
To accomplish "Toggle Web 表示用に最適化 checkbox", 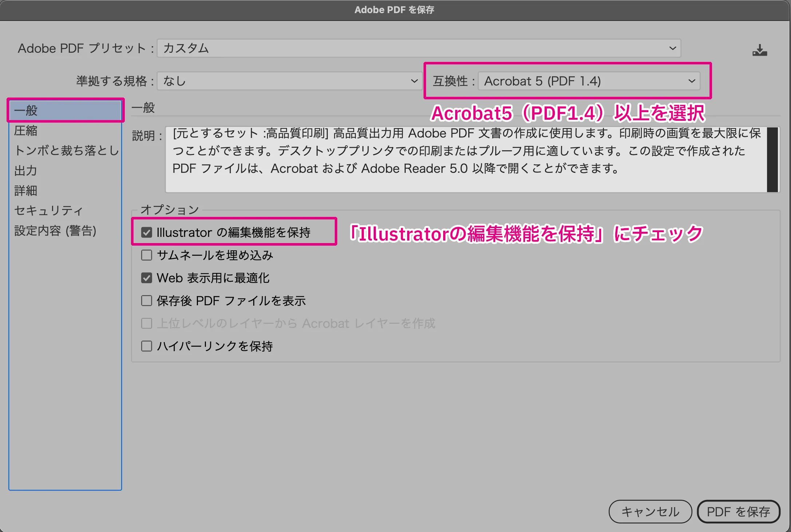I will [147, 278].
